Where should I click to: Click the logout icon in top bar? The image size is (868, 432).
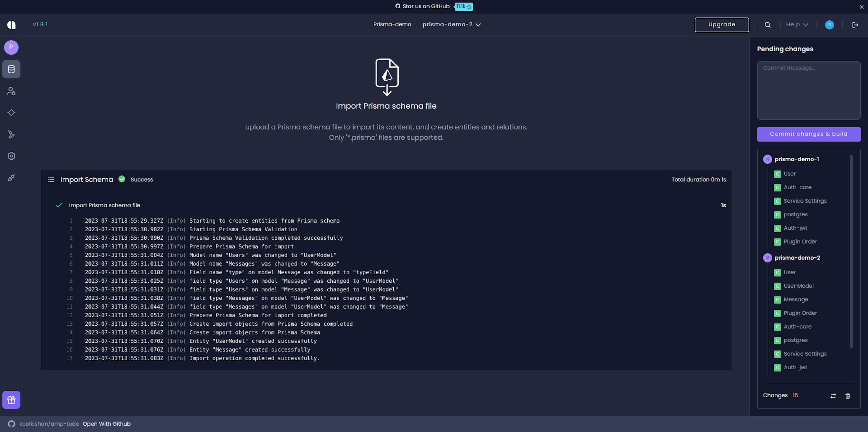coord(855,25)
